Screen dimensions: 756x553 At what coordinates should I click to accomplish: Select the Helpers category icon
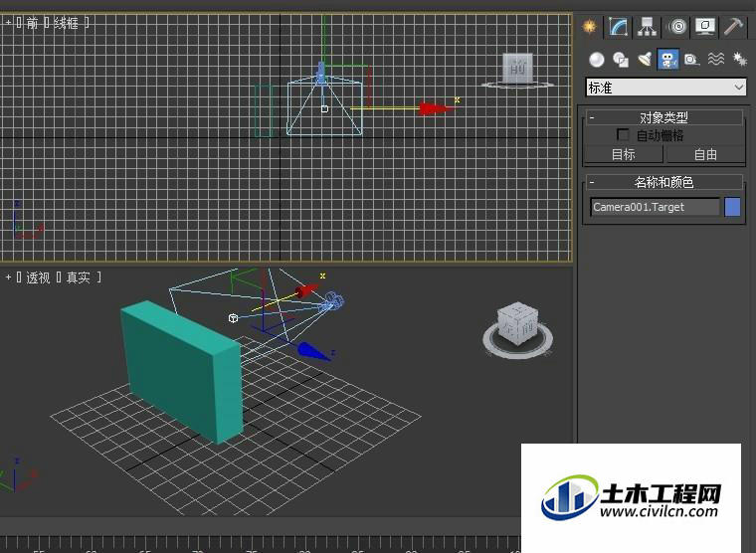691,60
